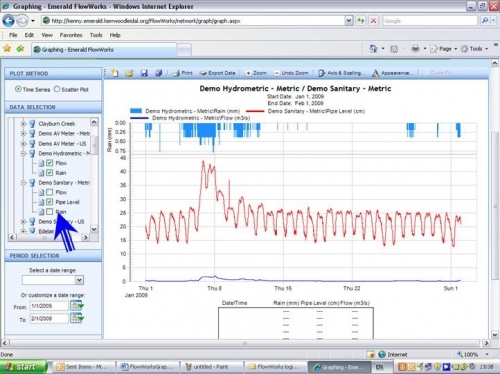The width and height of the screenshot is (500, 374).
Task: Open the View menu
Action: tap(47, 35)
